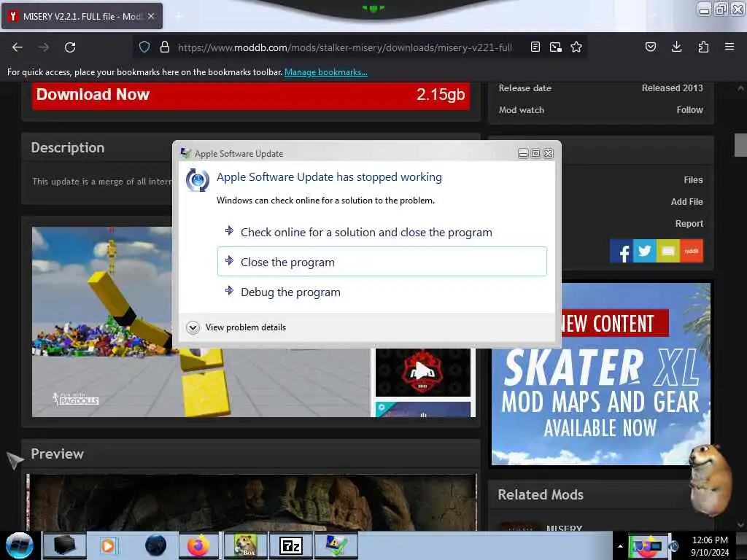The height and width of the screenshot is (560, 747).
Task: Open the media player taskbar icon
Action: (x=108, y=545)
